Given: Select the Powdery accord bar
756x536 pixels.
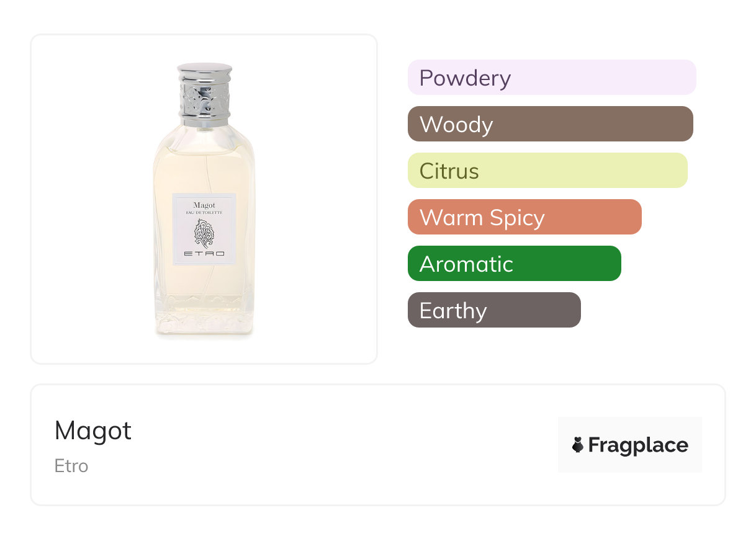Looking at the screenshot, I should click(x=551, y=78).
